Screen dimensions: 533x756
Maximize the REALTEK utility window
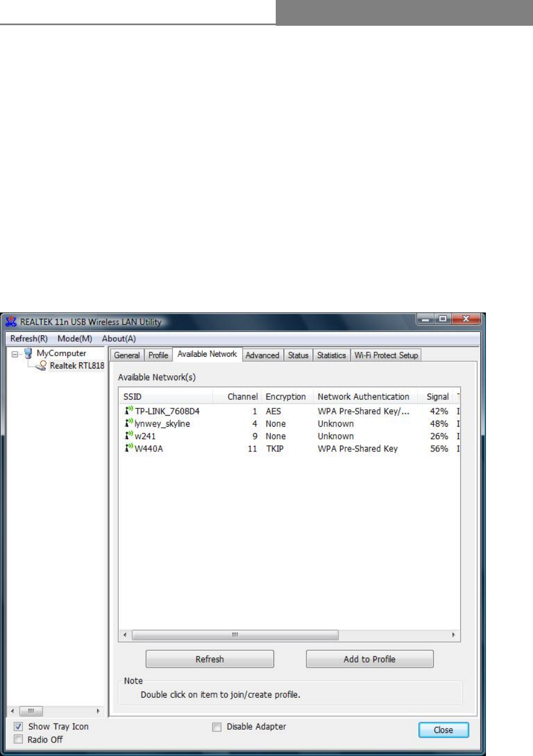coord(443,319)
